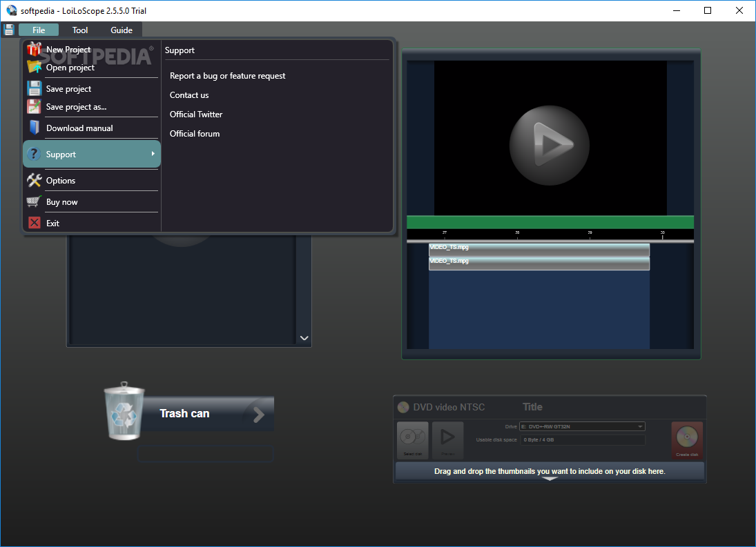756x547 pixels.
Task: Click the save disk icon beside File menu
Action: coord(9,30)
